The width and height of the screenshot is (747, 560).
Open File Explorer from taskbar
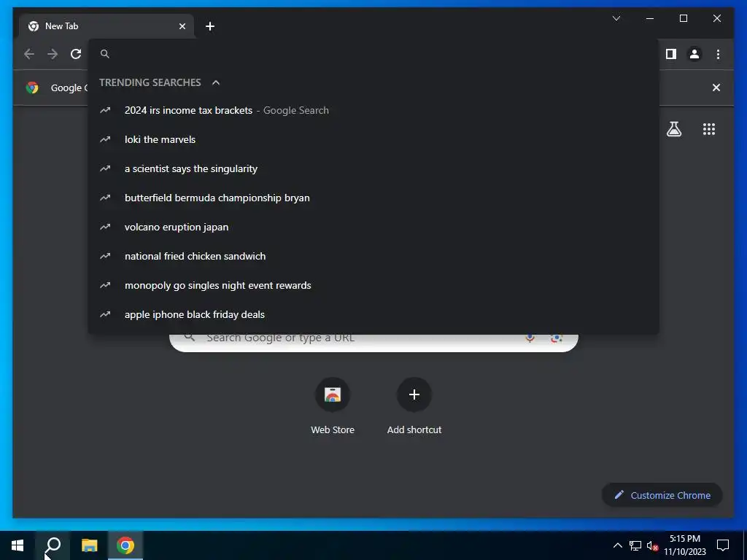coord(89,545)
